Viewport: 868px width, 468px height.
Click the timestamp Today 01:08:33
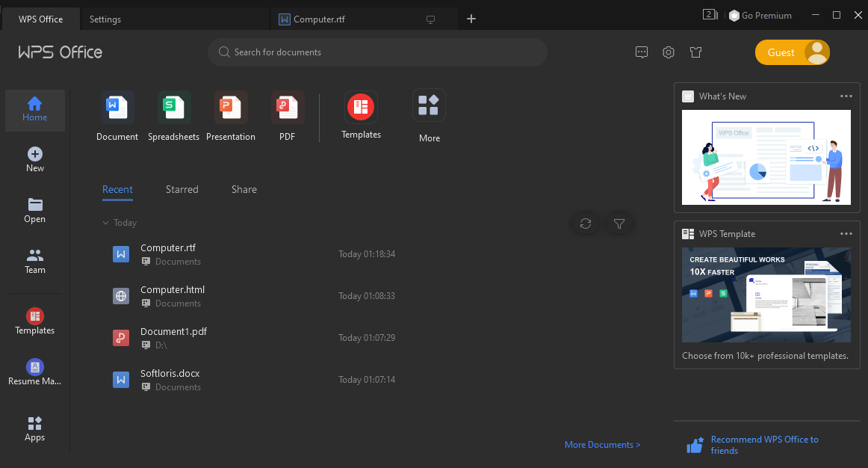(x=367, y=296)
